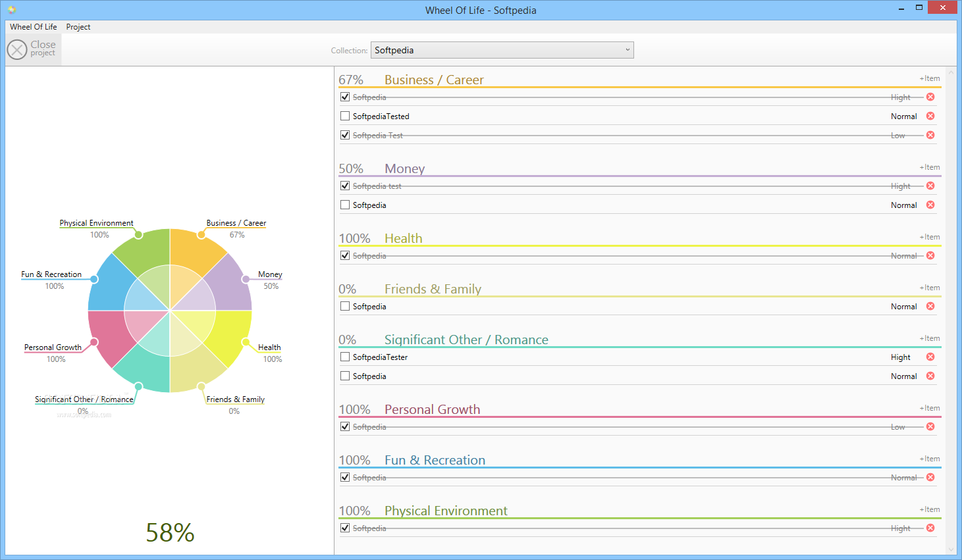The image size is (962, 560).
Task: Check Softpedia under Friends & Family
Action: click(345, 306)
